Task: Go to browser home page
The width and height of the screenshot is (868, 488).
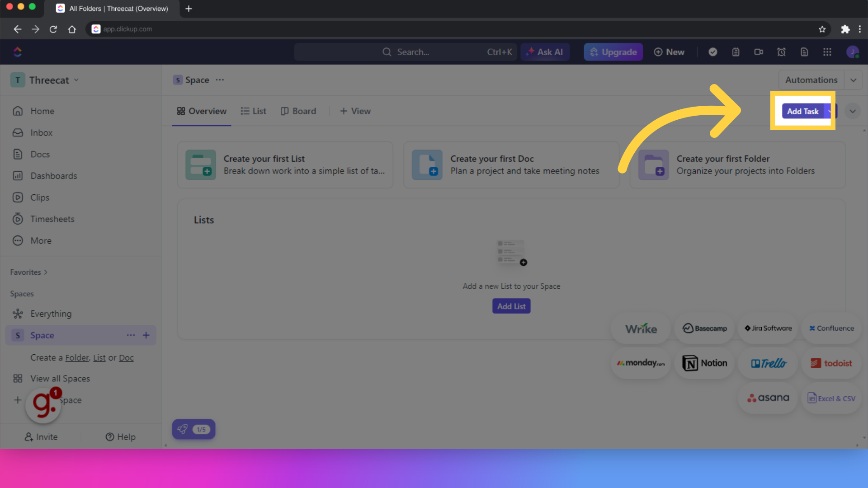Action: [72, 29]
